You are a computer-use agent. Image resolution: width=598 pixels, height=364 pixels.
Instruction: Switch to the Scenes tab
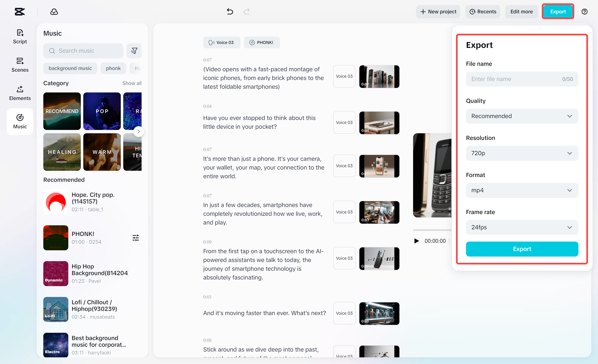(20, 65)
